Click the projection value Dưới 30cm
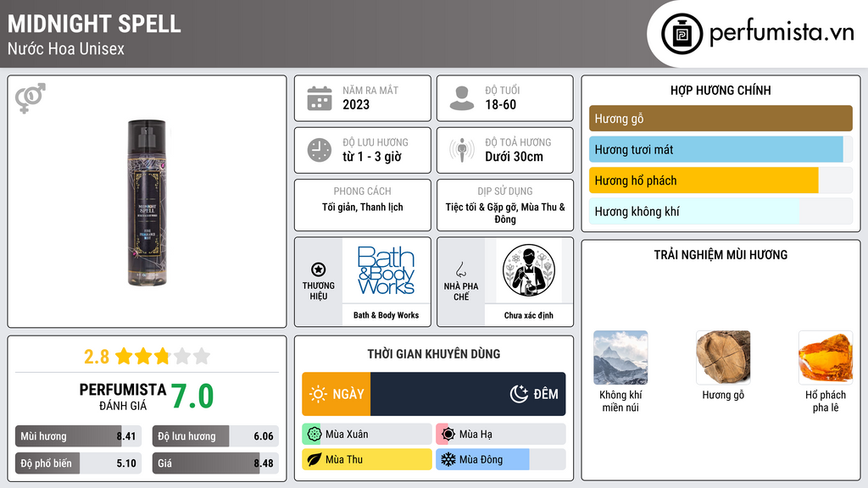The width and height of the screenshot is (868, 488). (x=514, y=157)
